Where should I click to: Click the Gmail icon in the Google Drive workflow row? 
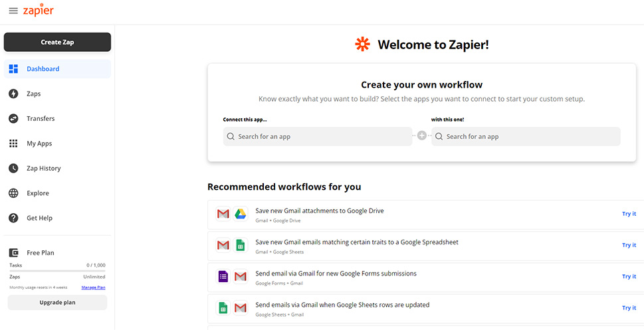point(223,214)
